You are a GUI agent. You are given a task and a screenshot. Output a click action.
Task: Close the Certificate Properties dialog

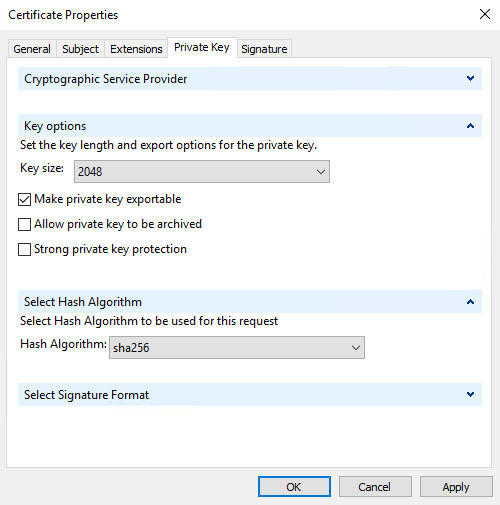tap(485, 14)
